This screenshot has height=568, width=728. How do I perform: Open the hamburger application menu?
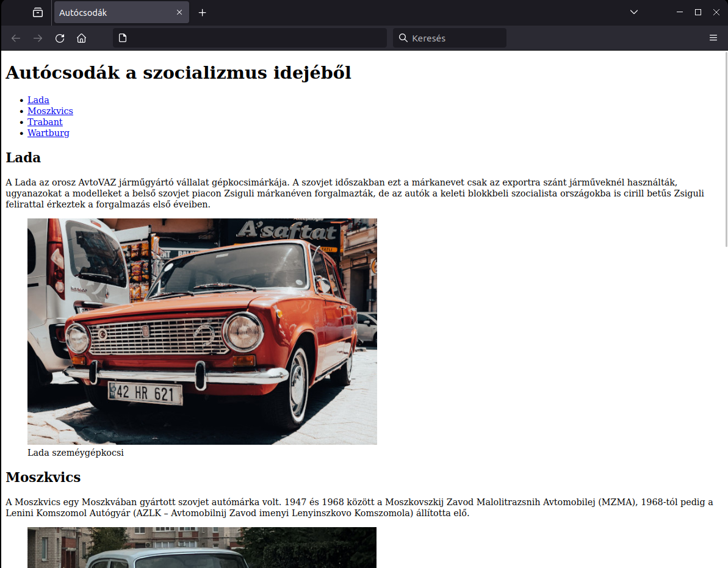pyautogui.click(x=713, y=38)
